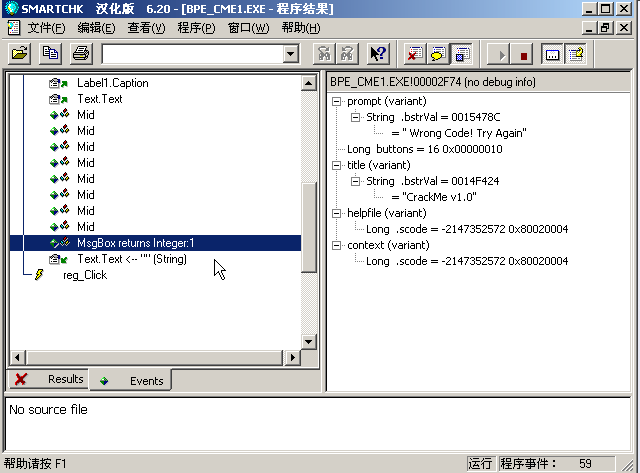
Task: Toggle the show all events toolbar icon
Action: (x=462, y=54)
